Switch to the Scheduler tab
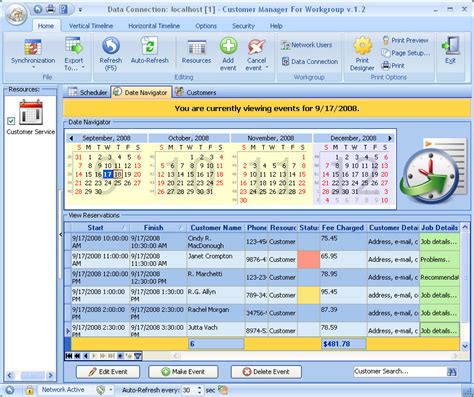Viewport: 474px width, 397px height. (x=88, y=92)
